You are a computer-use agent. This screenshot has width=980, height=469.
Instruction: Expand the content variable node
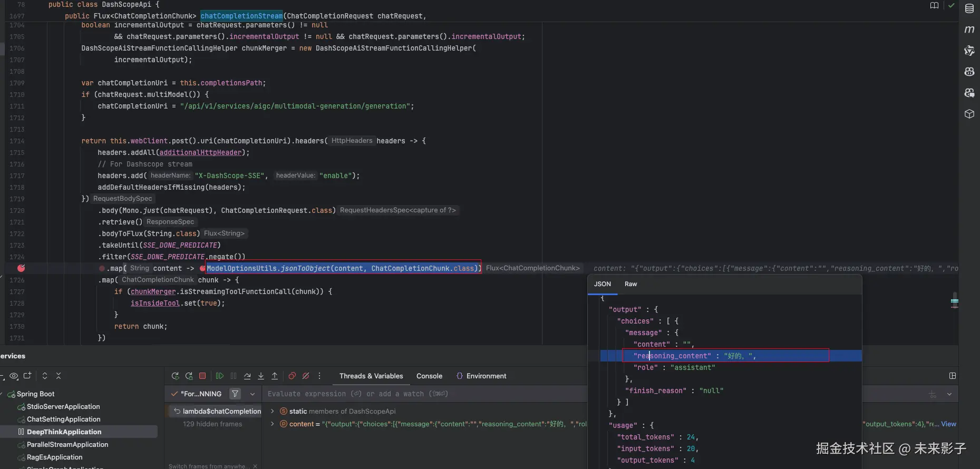pos(272,424)
